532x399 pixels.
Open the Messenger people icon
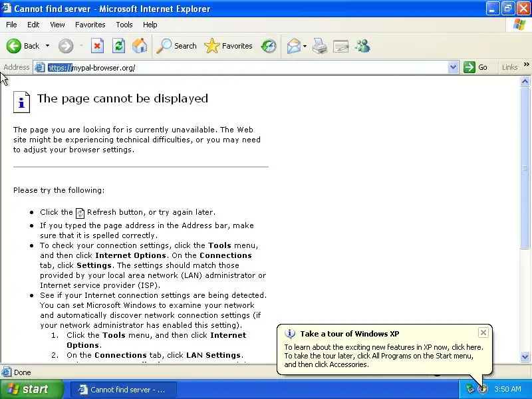(x=362, y=46)
